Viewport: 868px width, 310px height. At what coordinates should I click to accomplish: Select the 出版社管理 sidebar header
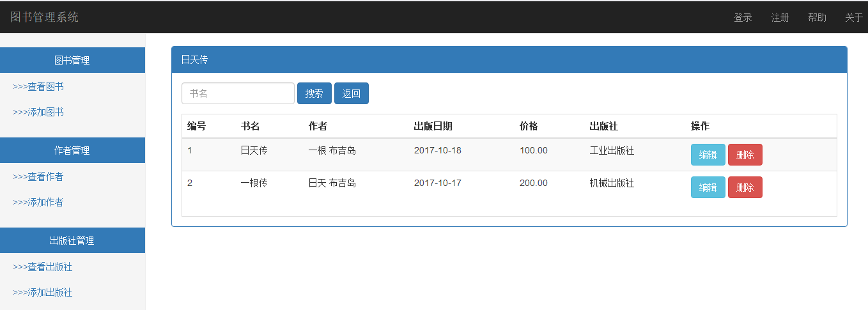click(x=72, y=240)
